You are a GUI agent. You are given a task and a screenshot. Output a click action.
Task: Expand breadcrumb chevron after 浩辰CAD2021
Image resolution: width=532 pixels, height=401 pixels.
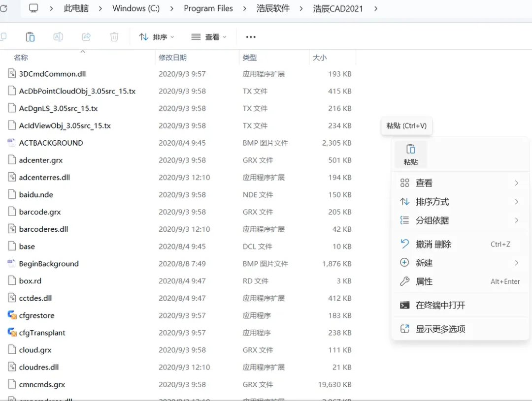pyautogui.click(x=375, y=8)
